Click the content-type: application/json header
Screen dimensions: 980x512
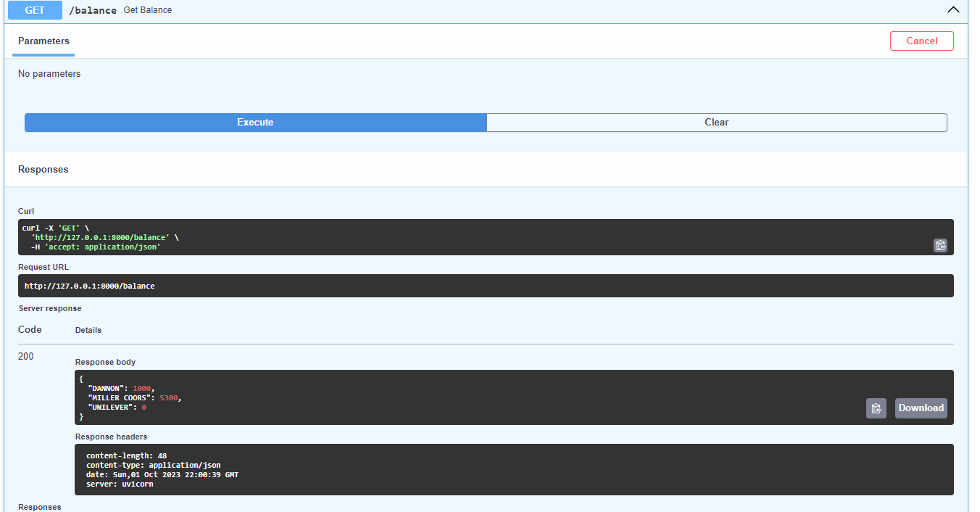click(x=154, y=466)
